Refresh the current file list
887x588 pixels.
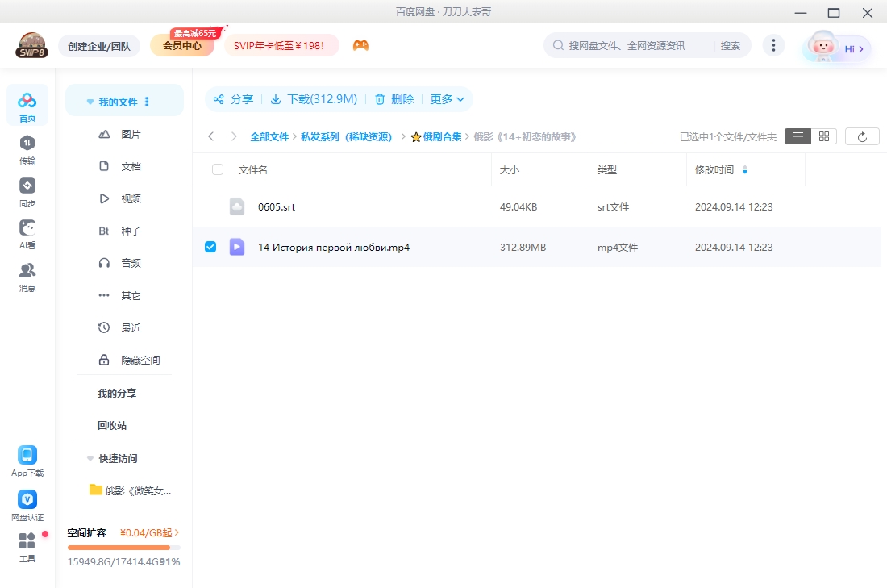click(x=862, y=136)
